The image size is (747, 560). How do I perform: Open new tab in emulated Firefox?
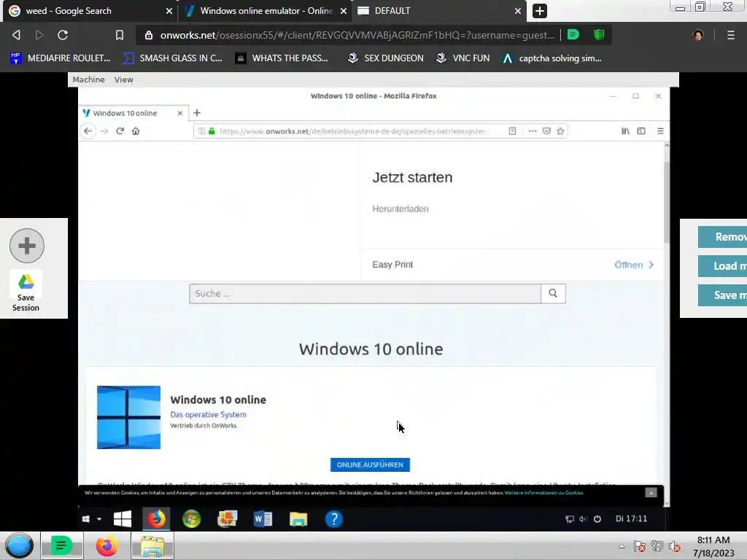pyautogui.click(x=197, y=113)
